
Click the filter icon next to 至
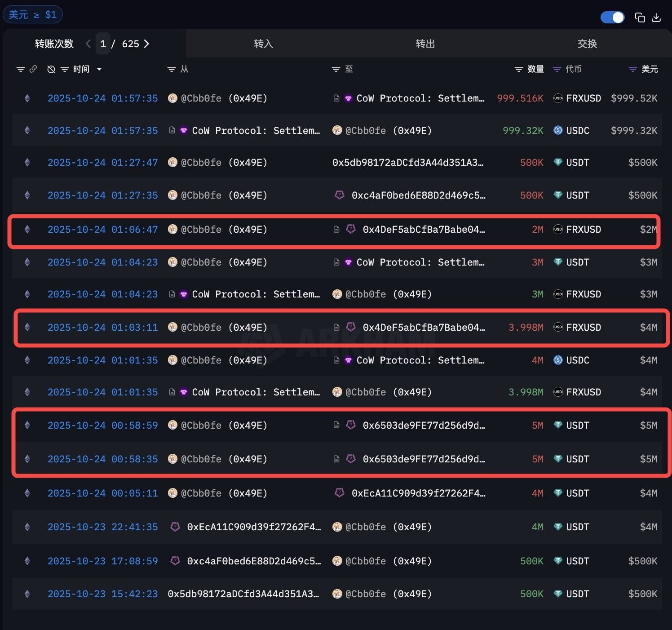click(x=336, y=69)
